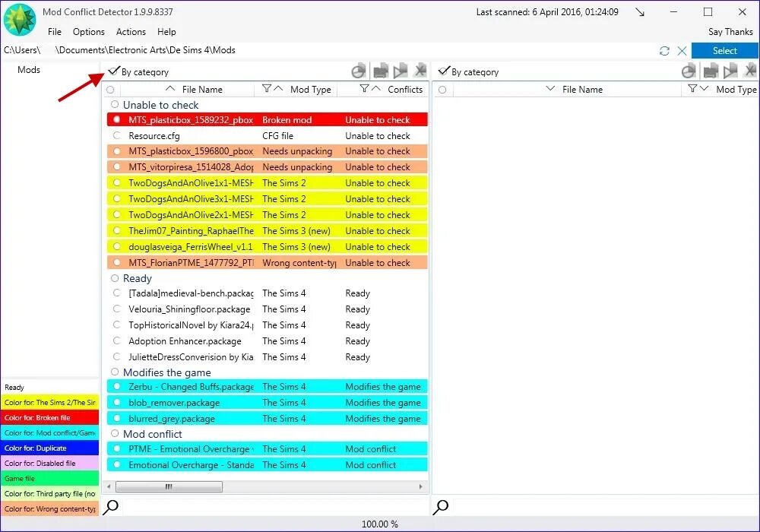Tick the select-all circle in the right list header

[442, 90]
